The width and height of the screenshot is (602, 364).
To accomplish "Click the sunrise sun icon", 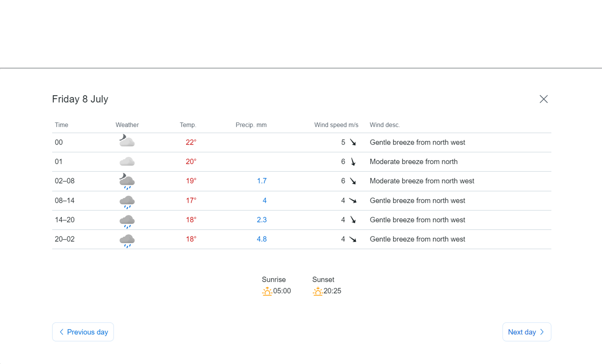I will (x=267, y=291).
